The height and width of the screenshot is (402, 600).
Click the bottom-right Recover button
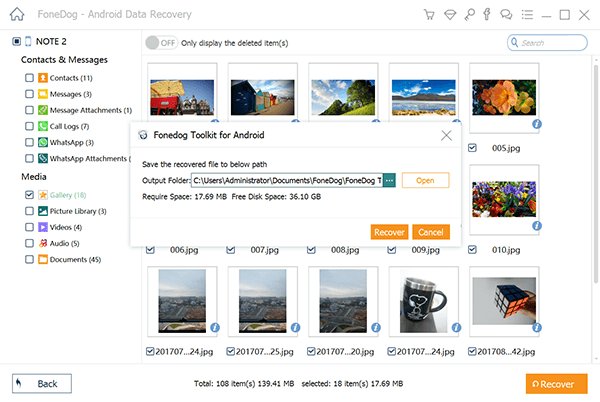pyautogui.click(x=556, y=384)
